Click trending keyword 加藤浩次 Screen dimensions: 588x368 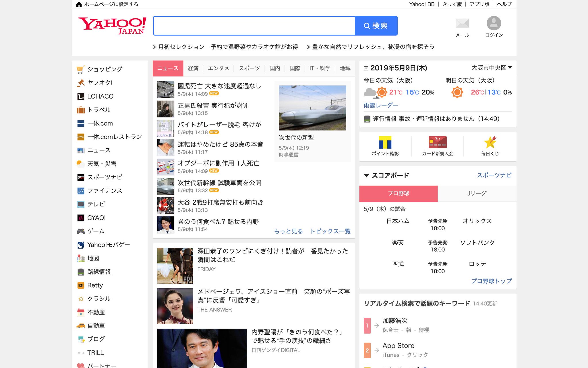tap(395, 321)
